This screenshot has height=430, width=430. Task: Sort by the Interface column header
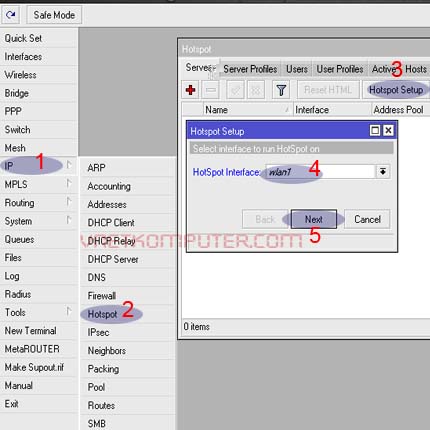332,110
